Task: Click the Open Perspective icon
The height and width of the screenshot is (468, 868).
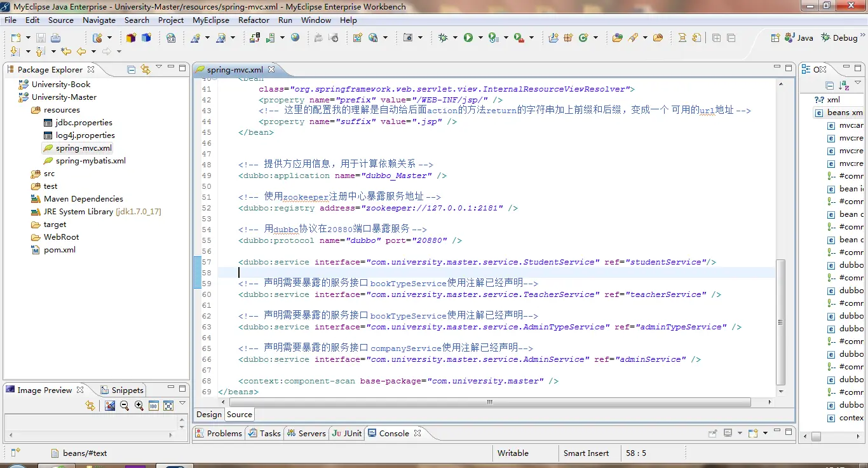Action: tap(775, 38)
